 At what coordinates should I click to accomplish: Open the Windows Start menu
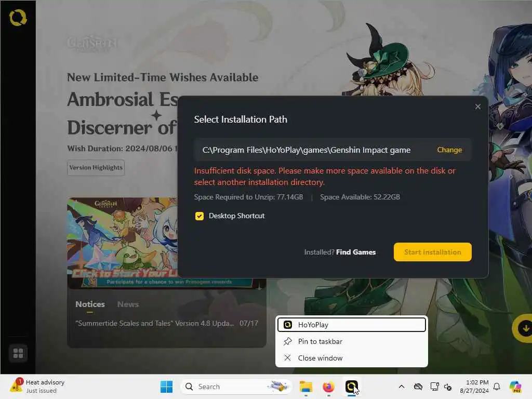[x=166, y=387]
